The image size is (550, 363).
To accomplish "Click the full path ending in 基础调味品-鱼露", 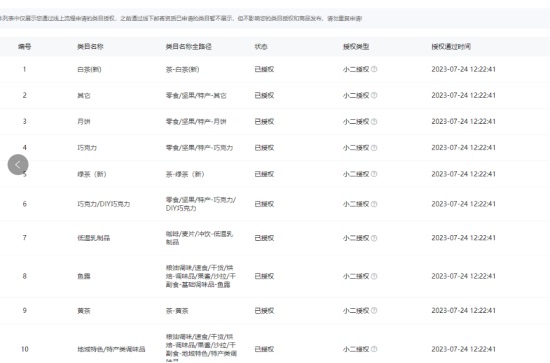I will coord(201,276).
